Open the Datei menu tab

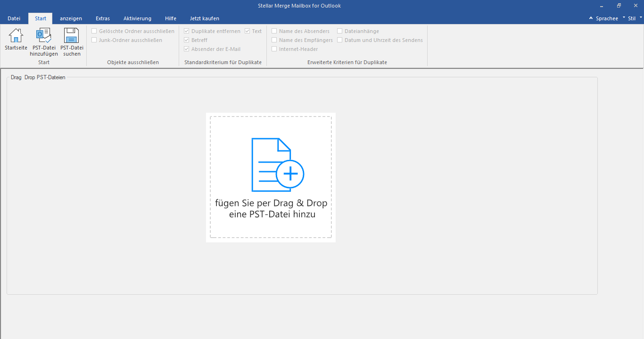[x=14, y=18]
